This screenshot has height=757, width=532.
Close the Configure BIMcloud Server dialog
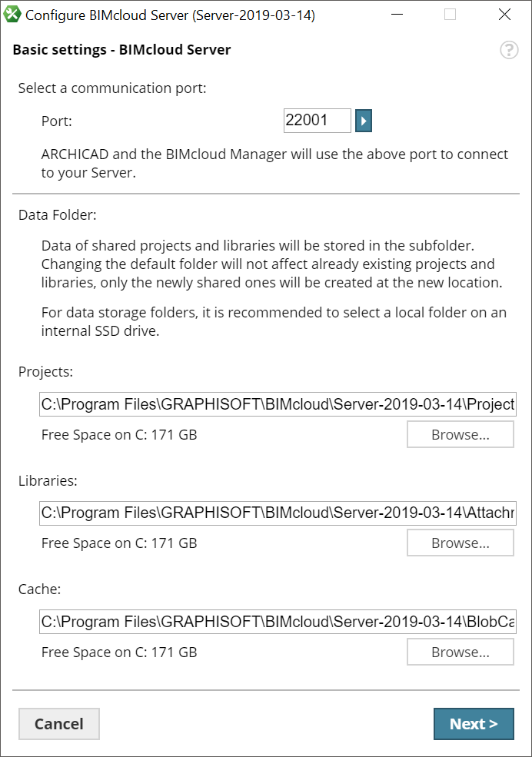pyautogui.click(x=504, y=15)
